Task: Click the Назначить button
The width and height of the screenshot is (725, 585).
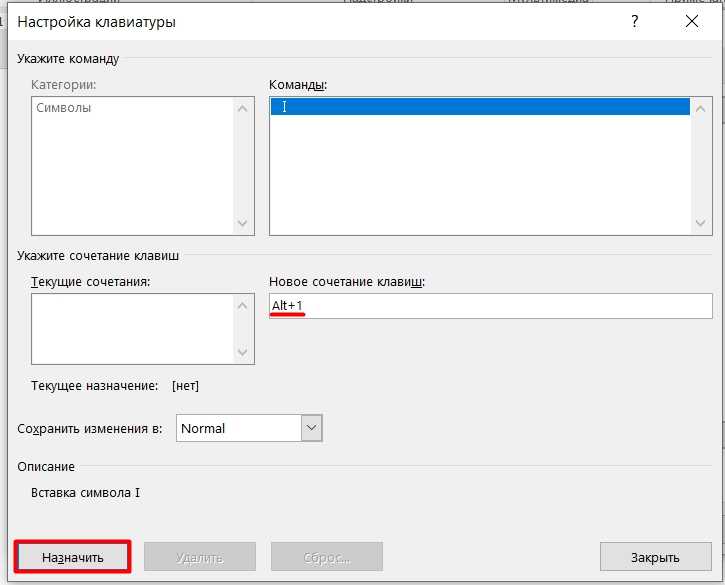Action: [x=73, y=557]
